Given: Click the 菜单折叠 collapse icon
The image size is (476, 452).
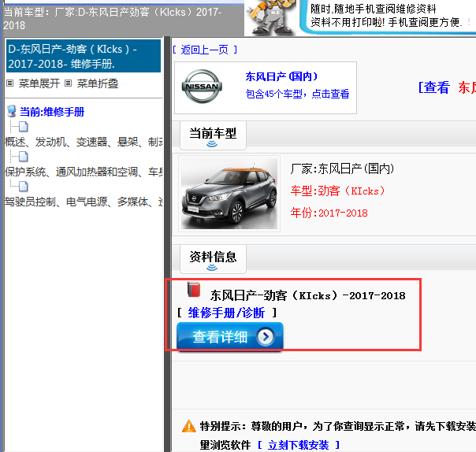Looking at the screenshot, I should pos(69,83).
